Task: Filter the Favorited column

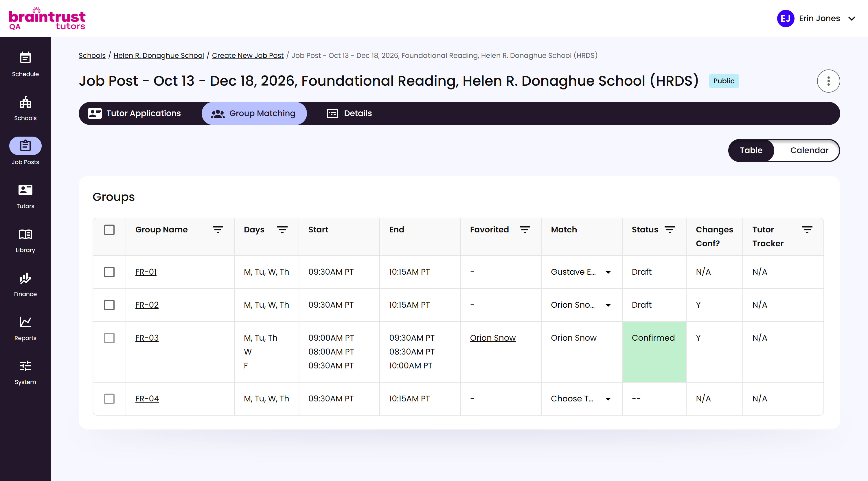Action: click(525, 230)
